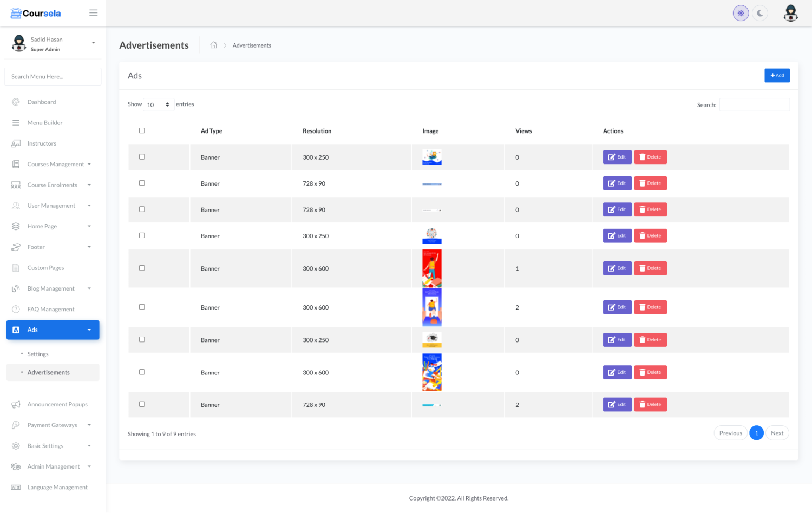Switch to light mode sun icon
The image size is (812, 513).
tap(741, 13)
